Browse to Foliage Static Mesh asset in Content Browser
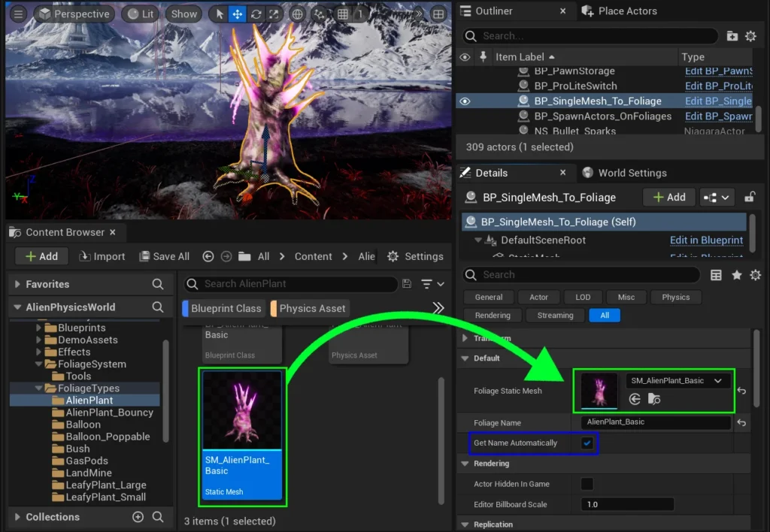This screenshot has height=532, width=770. 653,400
